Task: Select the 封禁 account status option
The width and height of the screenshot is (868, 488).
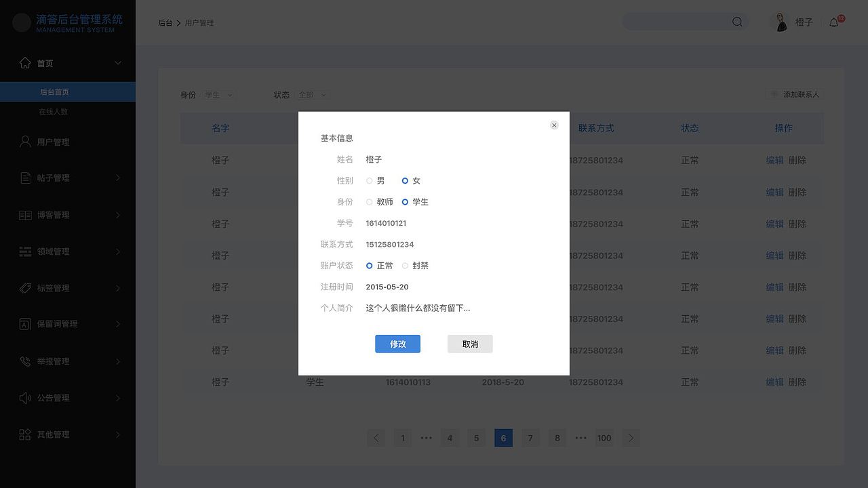Action: (x=405, y=265)
